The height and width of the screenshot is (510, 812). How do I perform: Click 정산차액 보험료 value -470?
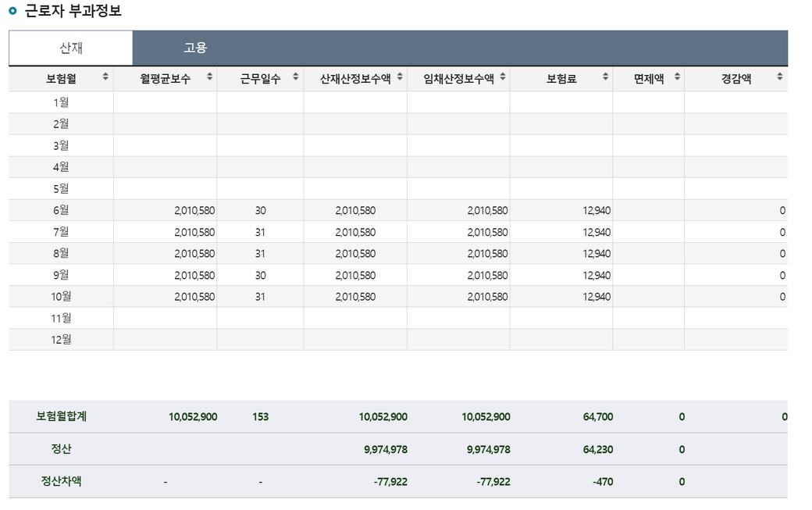point(602,482)
